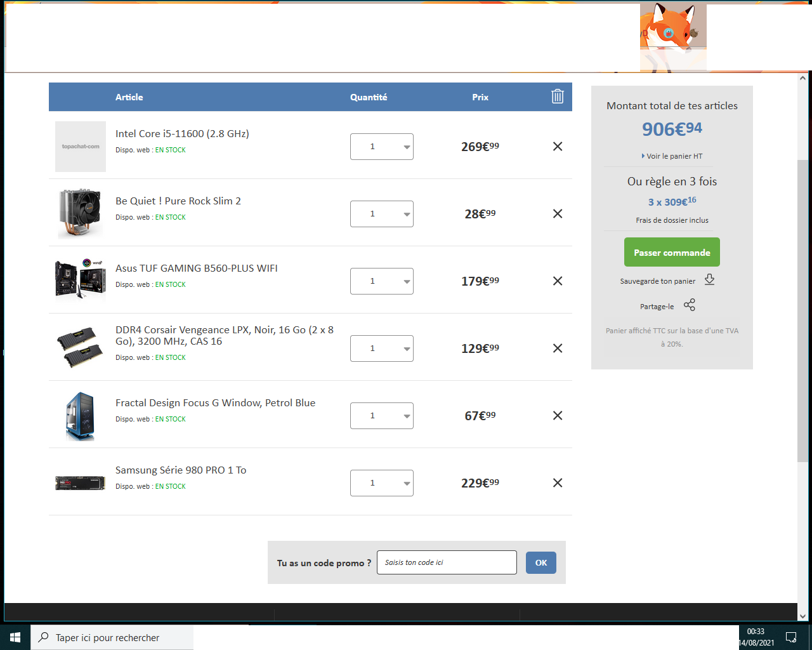The height and width of the screenshot is (650, 812).
Task: Click the Sauvegarde ton panier text
Action: point(658,281)
